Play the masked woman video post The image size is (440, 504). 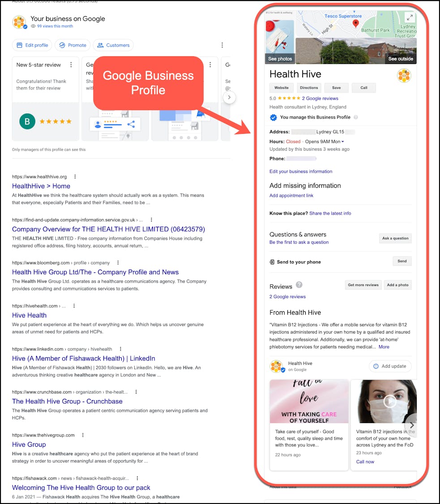390,402
